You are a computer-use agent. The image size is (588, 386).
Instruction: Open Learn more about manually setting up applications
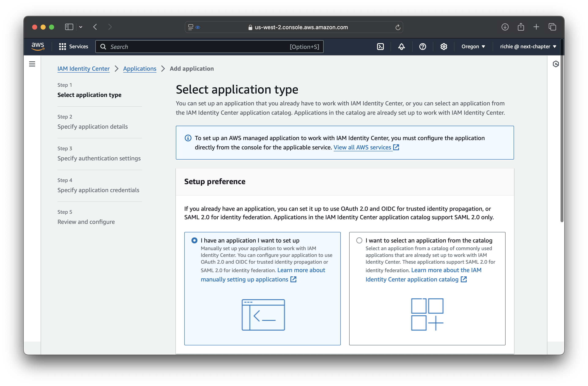(263, 275)
